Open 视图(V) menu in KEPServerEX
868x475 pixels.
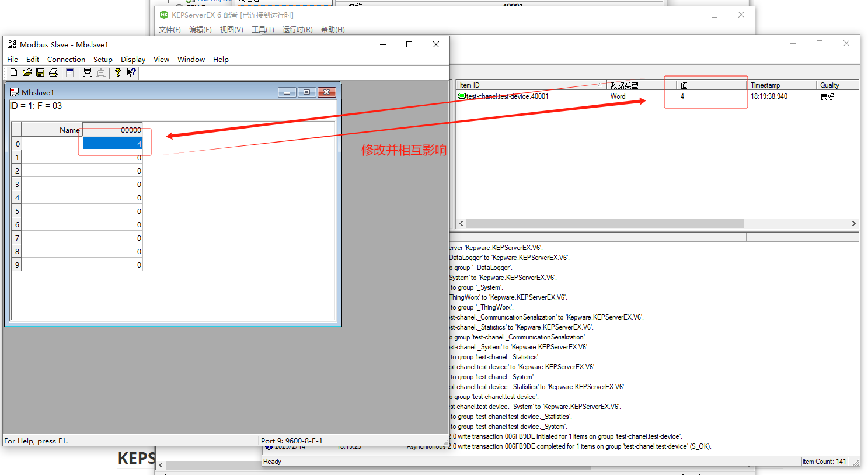point(232,30)
